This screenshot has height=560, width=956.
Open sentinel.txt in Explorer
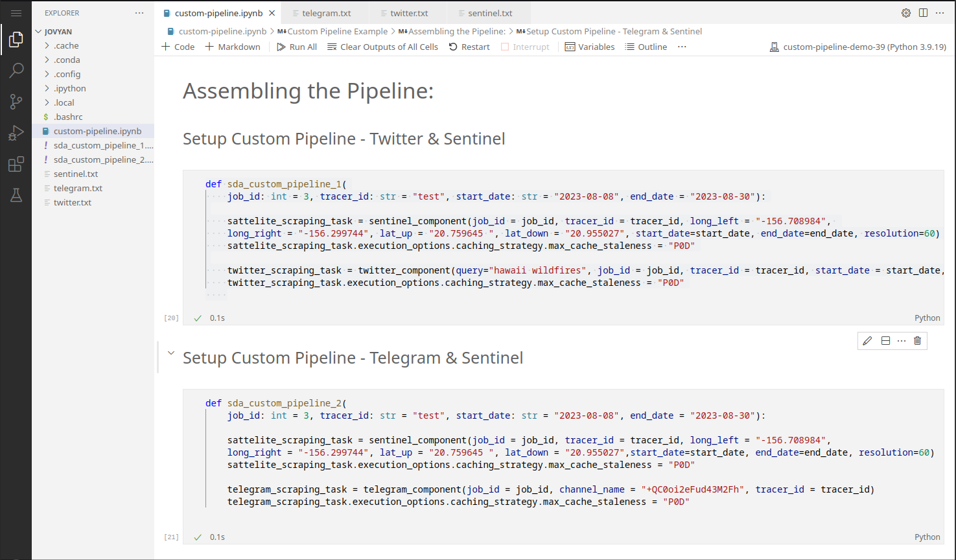[93, 174]
